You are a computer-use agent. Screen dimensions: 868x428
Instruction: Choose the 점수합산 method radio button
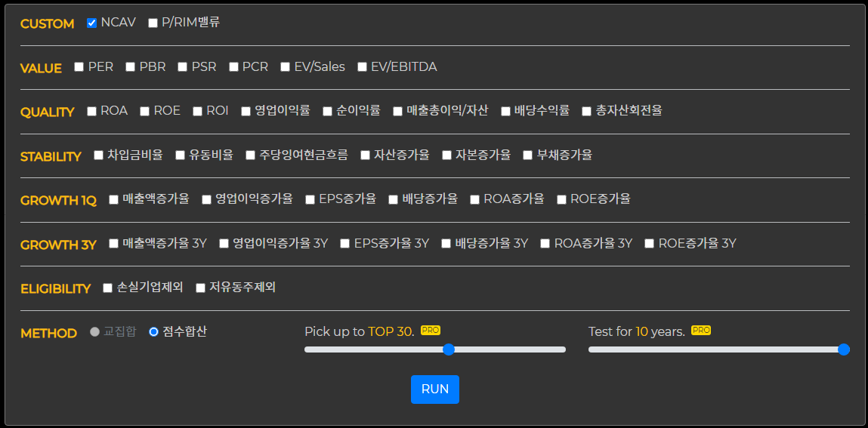154,332
